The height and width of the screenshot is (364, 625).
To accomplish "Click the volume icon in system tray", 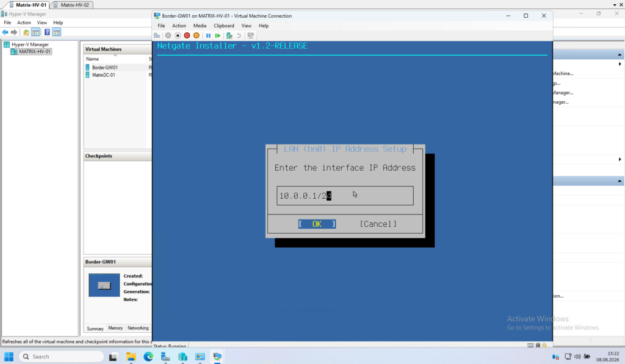I will click(577, 357).
